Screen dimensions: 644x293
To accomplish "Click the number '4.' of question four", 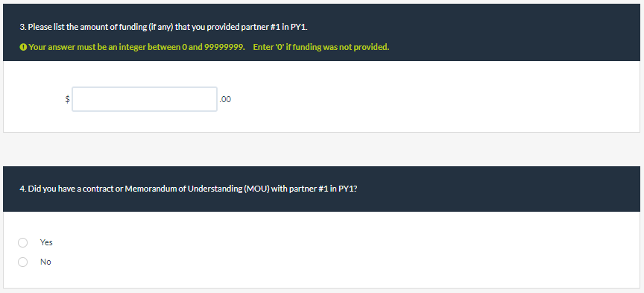I will point(23,189).
